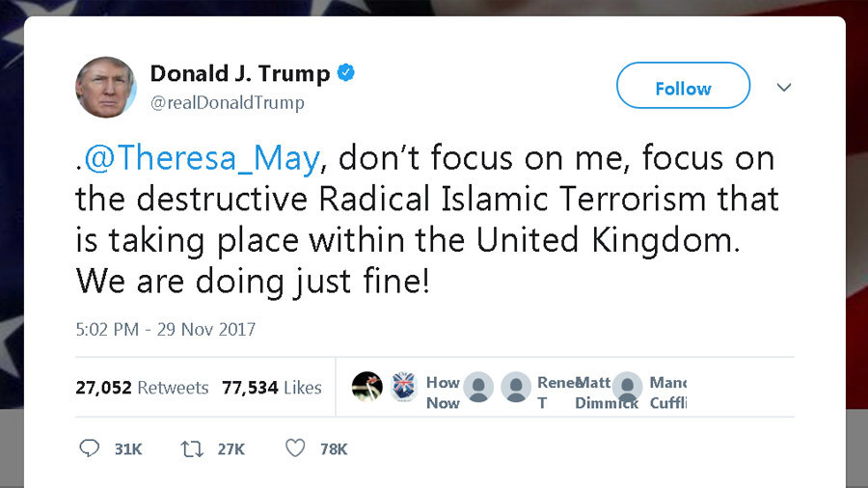The image size is (868, 488).
Task: Retweet using the arrows icon
Action: [x=190, y=448]
